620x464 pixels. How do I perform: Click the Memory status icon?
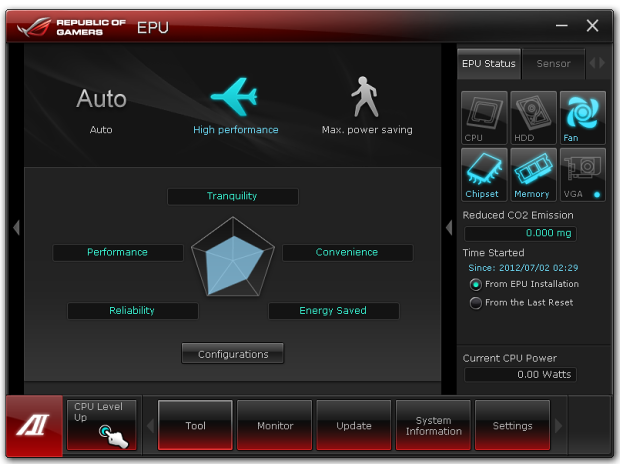click(x=533, y=174)
